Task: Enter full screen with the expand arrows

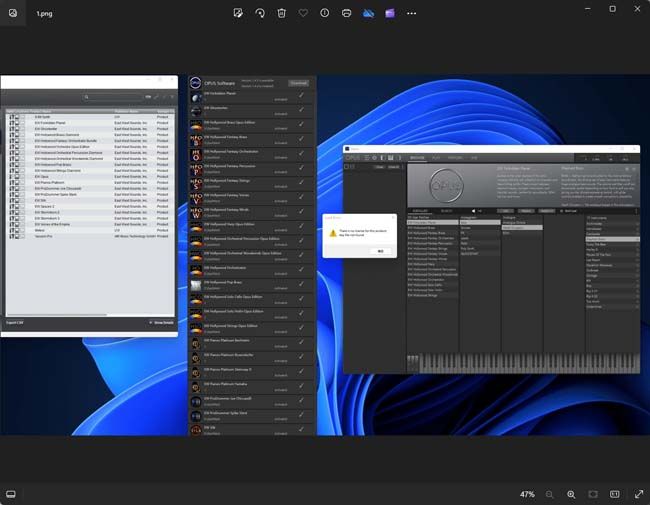Action: 636,494
